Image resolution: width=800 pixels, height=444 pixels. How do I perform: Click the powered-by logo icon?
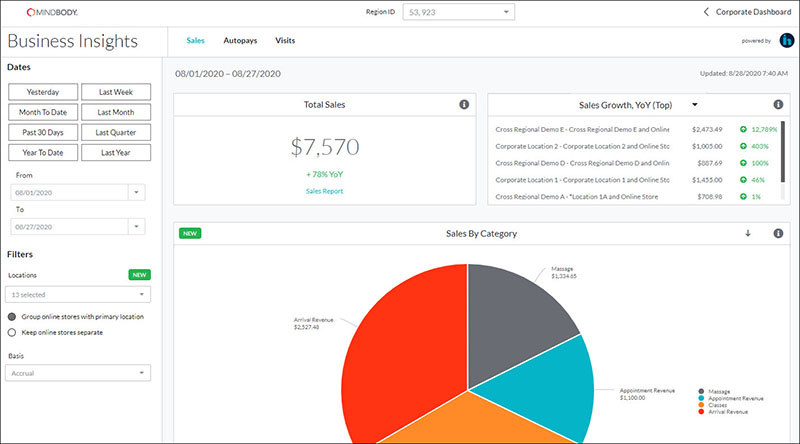786,40
